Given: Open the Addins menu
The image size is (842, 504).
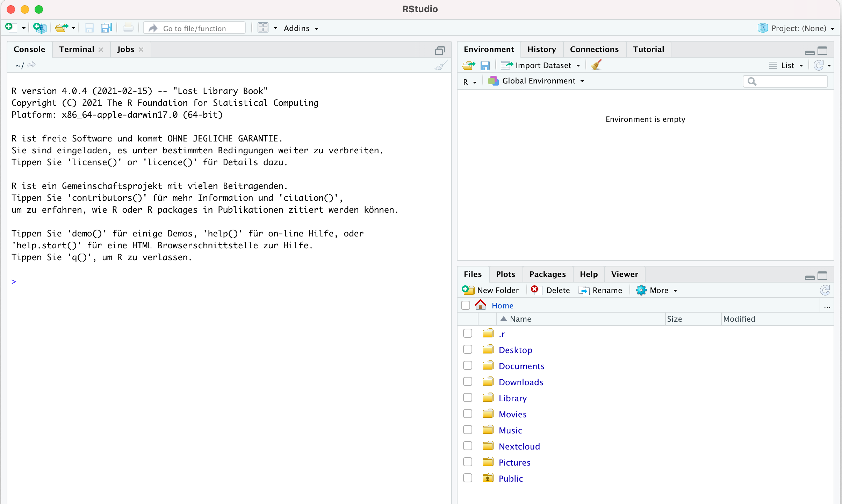Looking at the screenshot, I should click(301, 28).
